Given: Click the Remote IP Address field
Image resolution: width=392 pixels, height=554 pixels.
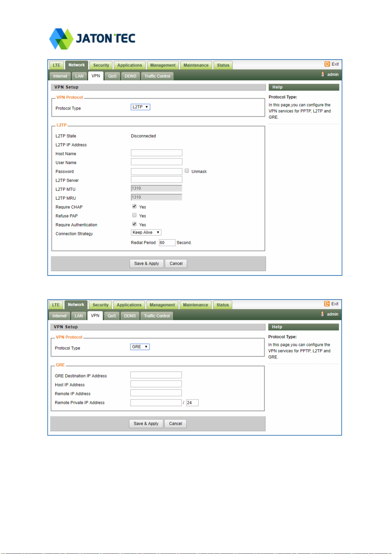Looking at the screenshot, I should [156, 393].
